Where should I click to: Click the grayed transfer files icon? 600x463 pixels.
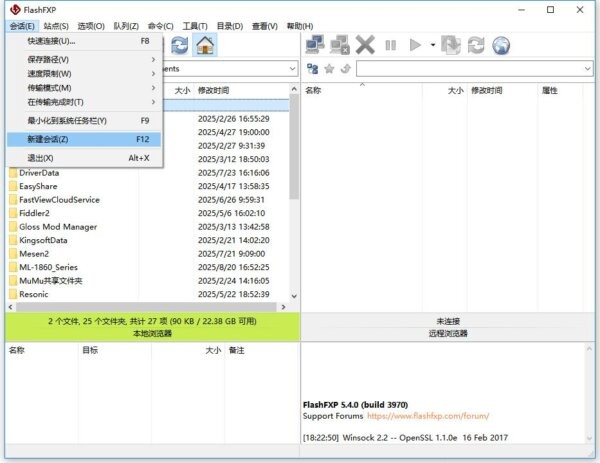tap(451, 45)
